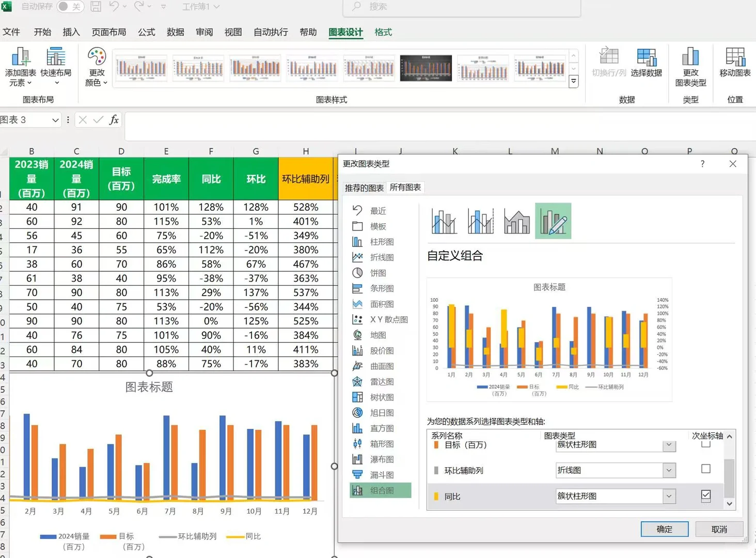This screenshot has height=558, width=756.
Task: Open the Redo history dropdown arrow
Action: coord(149,7)
